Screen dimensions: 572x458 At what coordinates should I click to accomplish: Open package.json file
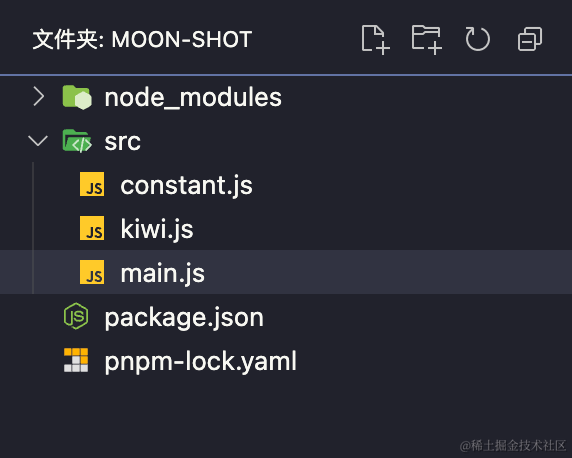tap(184, 317)
